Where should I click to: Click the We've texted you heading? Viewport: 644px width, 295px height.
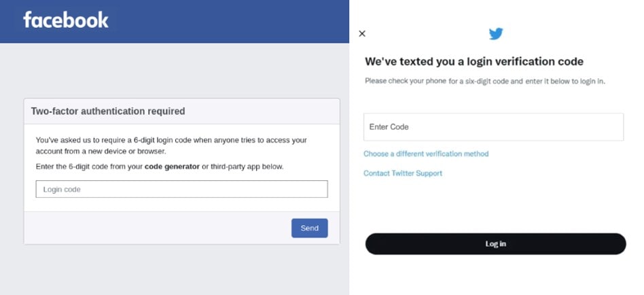pyautogui.click(x=474, y=62)
